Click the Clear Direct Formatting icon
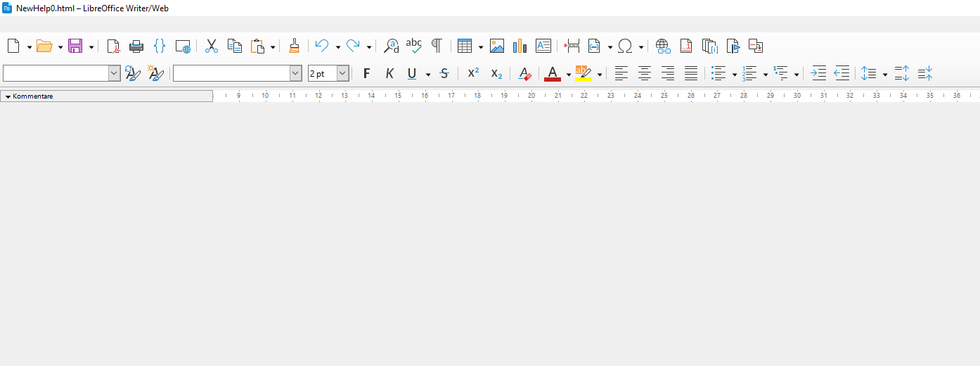This screenshot has width=980, height=366. pos(524,73)
